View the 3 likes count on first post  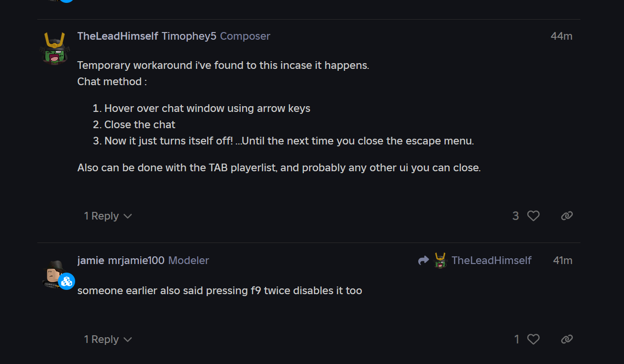click(x=515, y=216)
